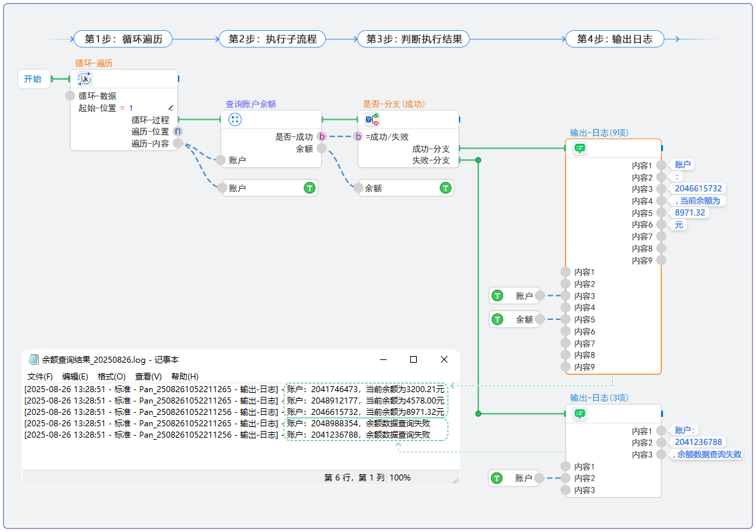Click green T icon of 账户 variable beside 输出-日志(3项)
Screen dimensions: 756x532
tap(497, 478)
